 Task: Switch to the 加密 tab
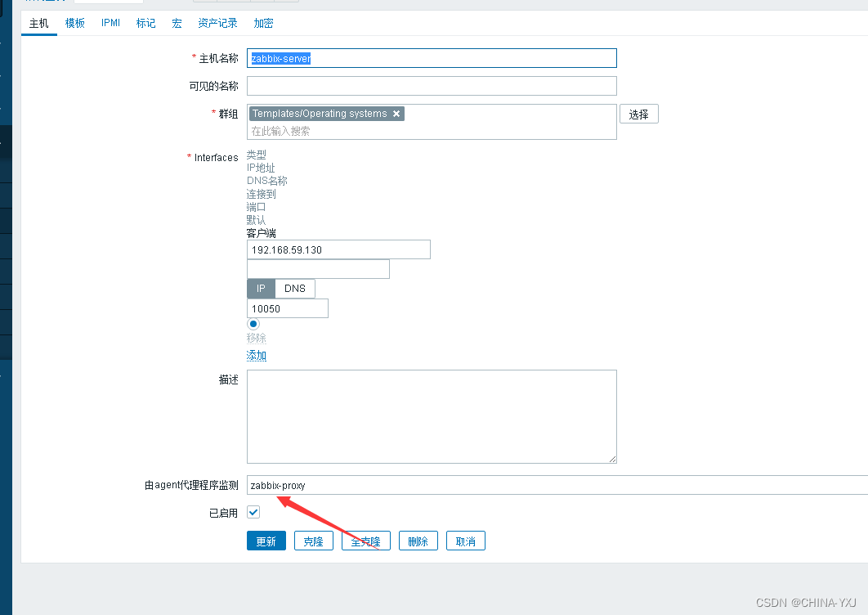pyautogui.click(x=263, y=23)
